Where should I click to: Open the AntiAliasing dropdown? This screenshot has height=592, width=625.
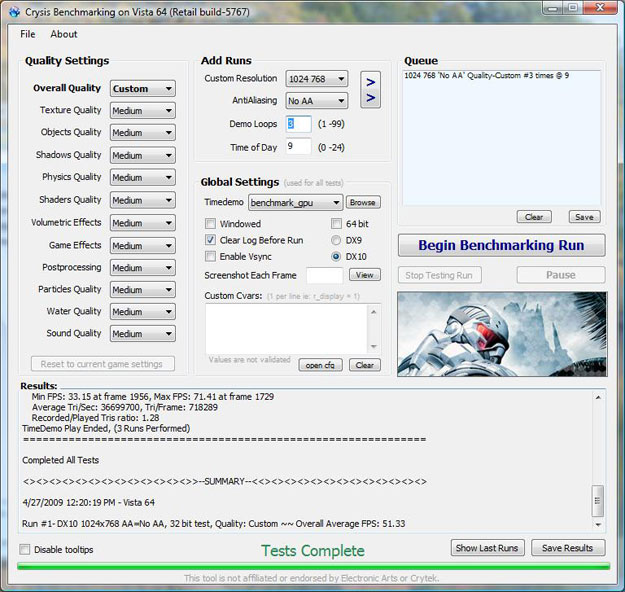[x=316, y=101]
